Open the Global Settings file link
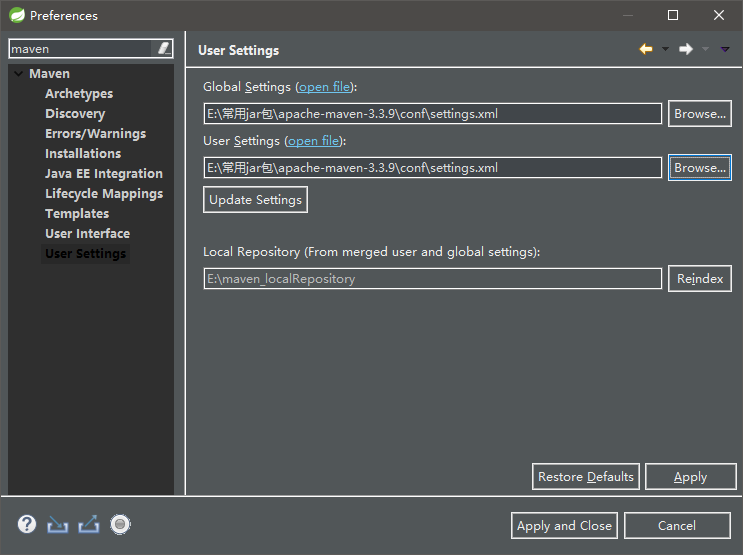The image size is (743, 555). (x=325, y=87)
